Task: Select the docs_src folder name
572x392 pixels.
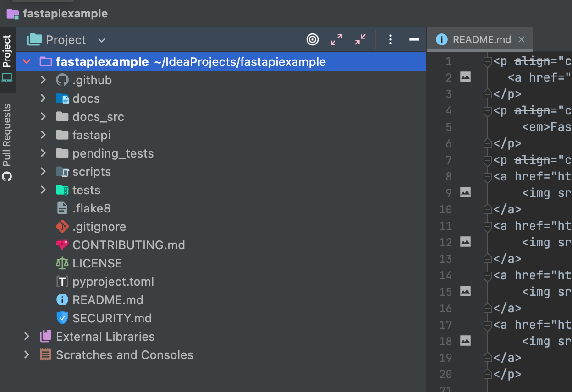Action: (x=98, y=117)
